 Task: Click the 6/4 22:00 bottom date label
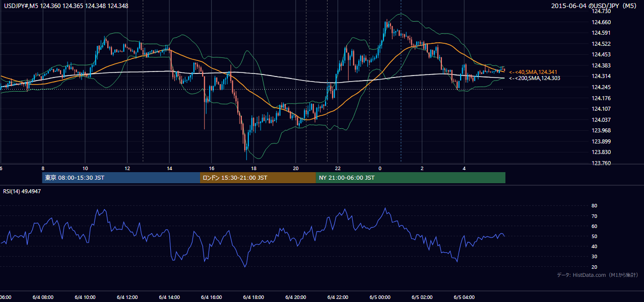pos(338,297)
